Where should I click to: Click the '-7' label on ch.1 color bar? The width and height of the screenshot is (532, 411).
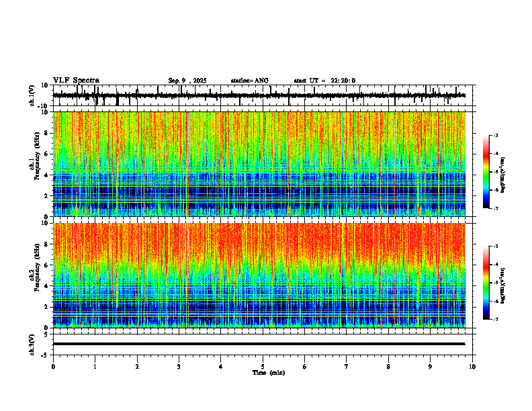[x=495, y=208]
